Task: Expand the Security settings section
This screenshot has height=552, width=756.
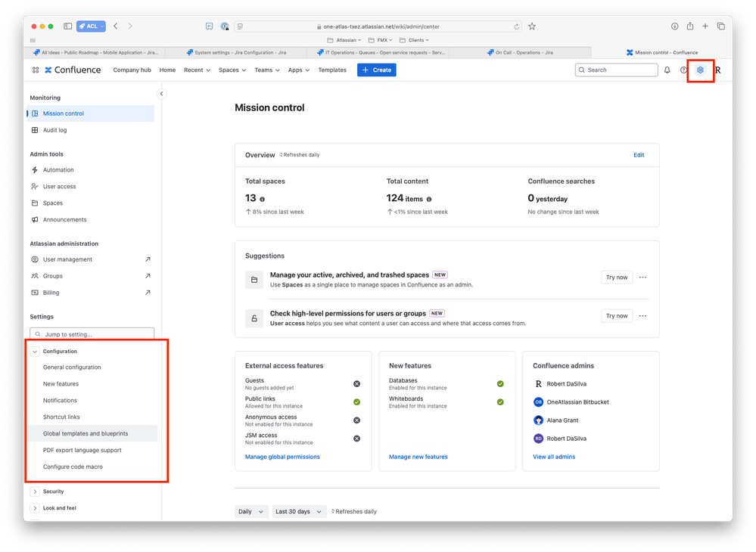Action: (x=35, y=492)
